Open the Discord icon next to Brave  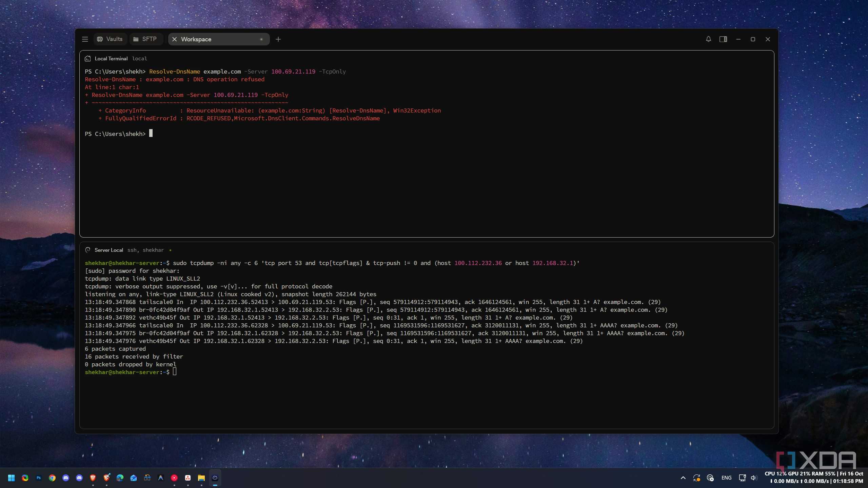pos(79,478)
